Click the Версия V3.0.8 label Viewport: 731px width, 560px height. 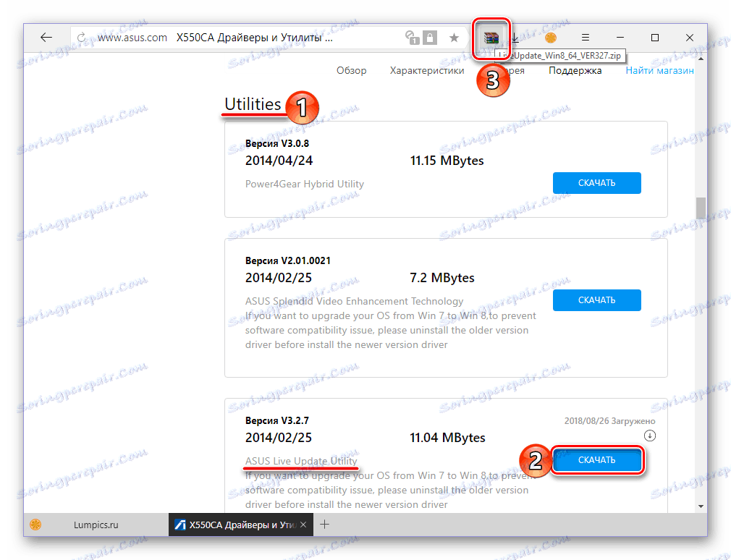[277, 143]
